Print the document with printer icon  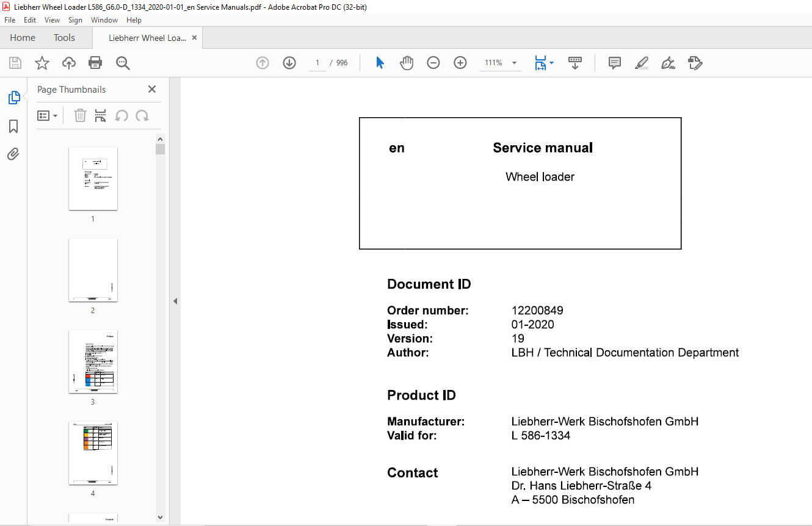click(95, 63)
